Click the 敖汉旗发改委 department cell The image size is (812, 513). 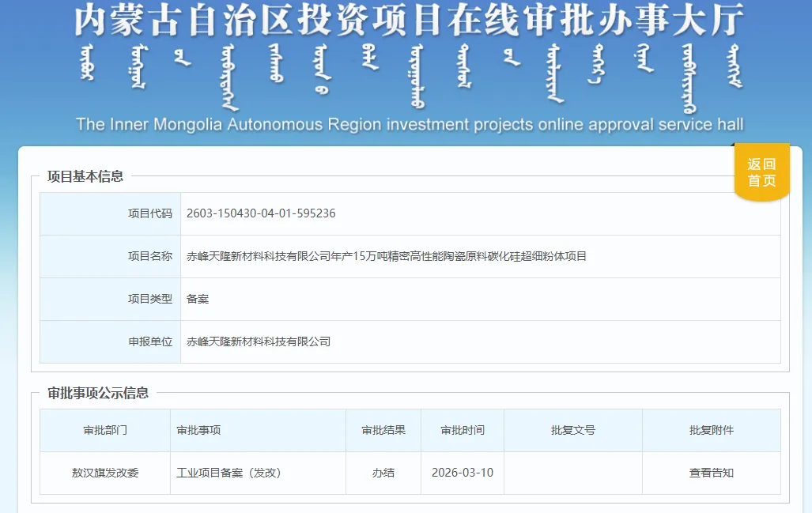click(x=105, y=473)
